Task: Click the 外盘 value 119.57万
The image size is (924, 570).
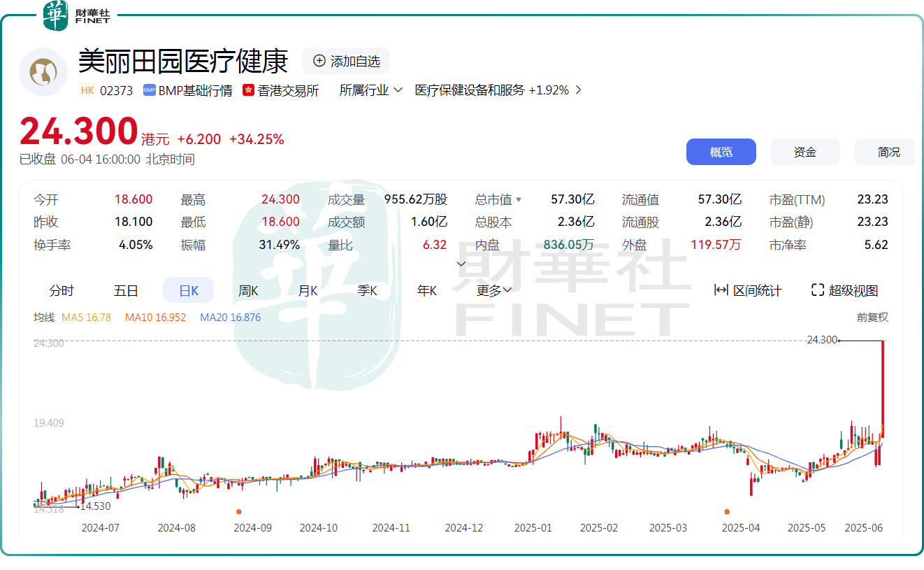Action: coord(716,245)
